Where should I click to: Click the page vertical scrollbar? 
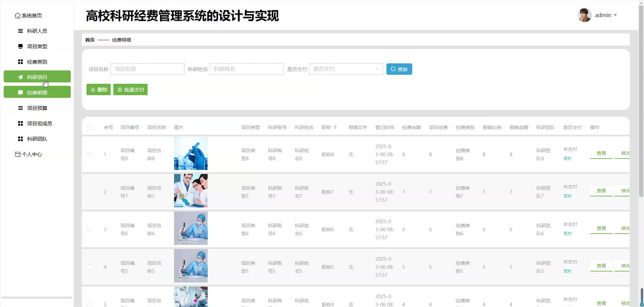click(641, 101)
